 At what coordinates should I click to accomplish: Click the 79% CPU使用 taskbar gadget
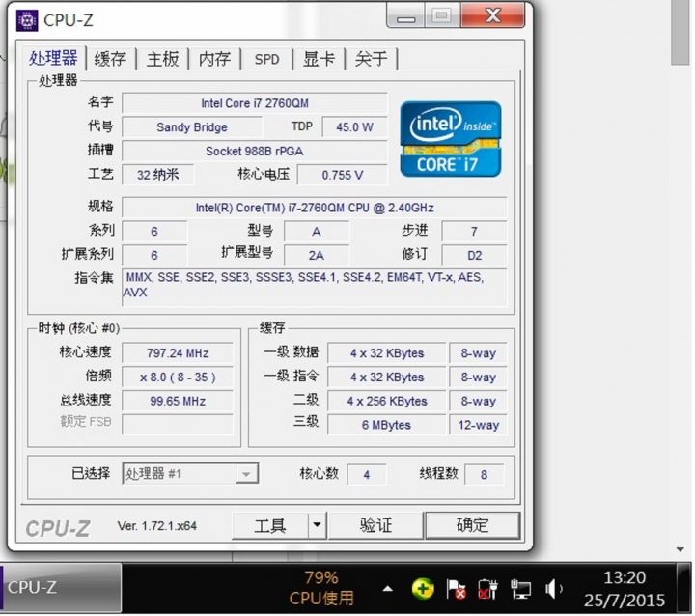(x=321, y=589)
